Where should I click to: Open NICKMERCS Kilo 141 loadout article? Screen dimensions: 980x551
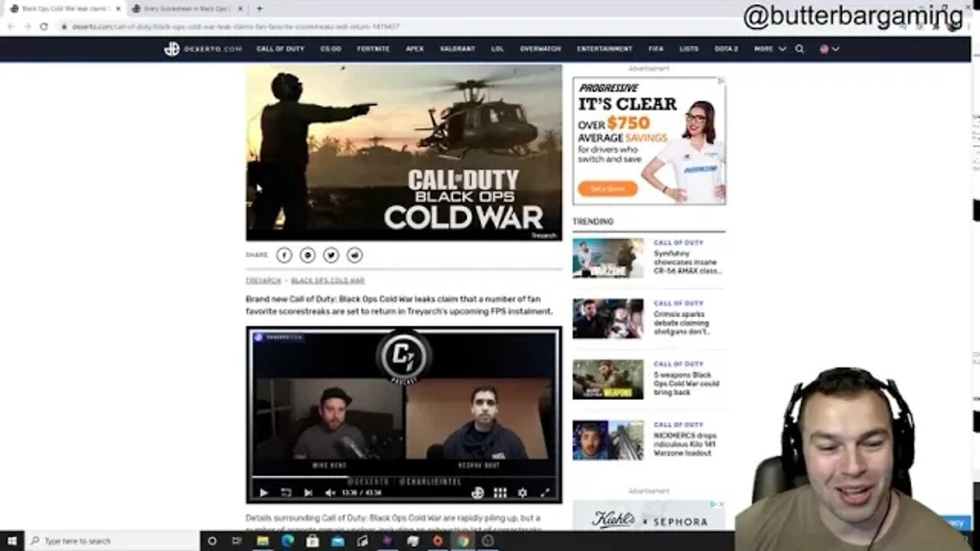tap(685, 444)
